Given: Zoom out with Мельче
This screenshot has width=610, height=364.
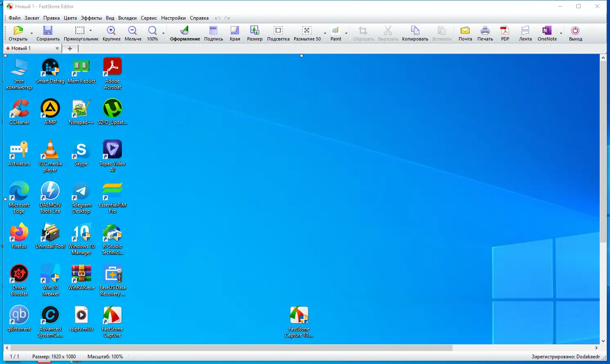Looking at the screenshot, I should 133,34.
